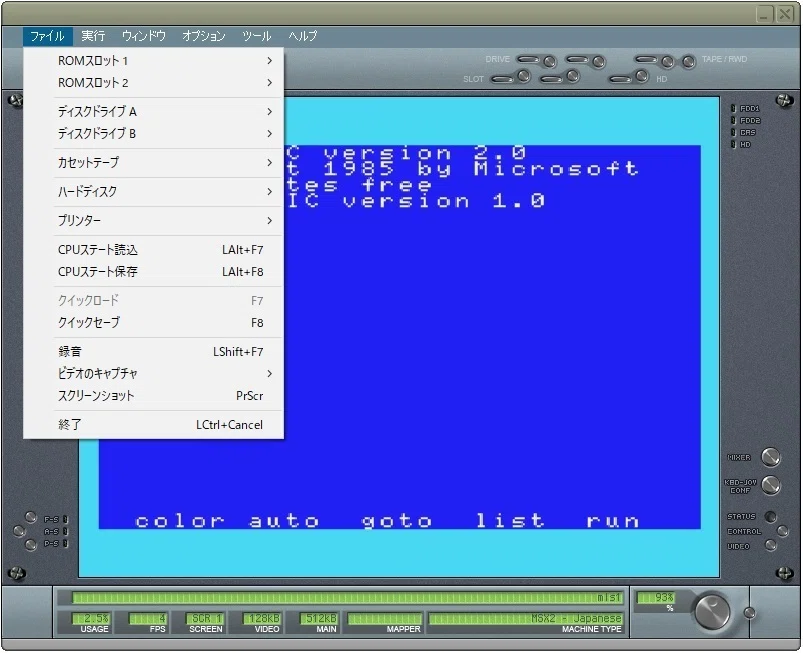Open the オプション menu
The image size is (803, 653).
click(x=203, y=36)
